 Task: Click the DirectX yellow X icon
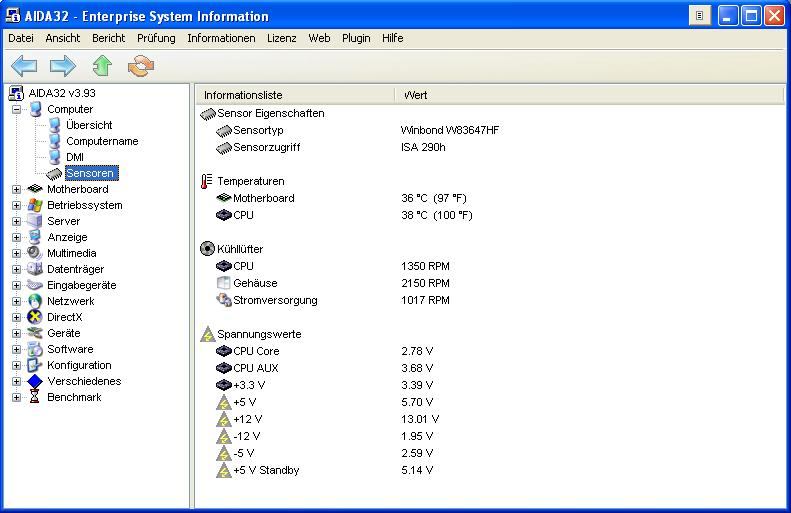click(x=35, y=317)
